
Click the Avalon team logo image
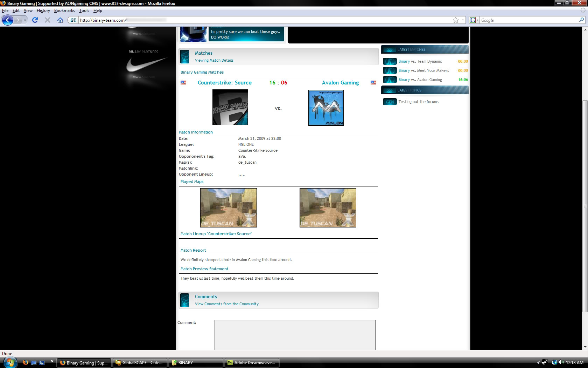point(326,108)
